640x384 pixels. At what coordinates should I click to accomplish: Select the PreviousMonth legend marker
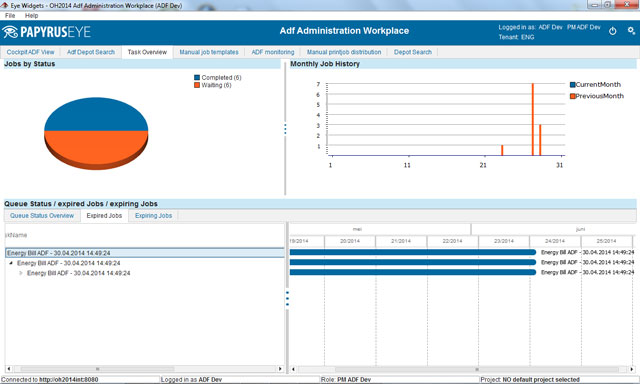pos(572,96)
